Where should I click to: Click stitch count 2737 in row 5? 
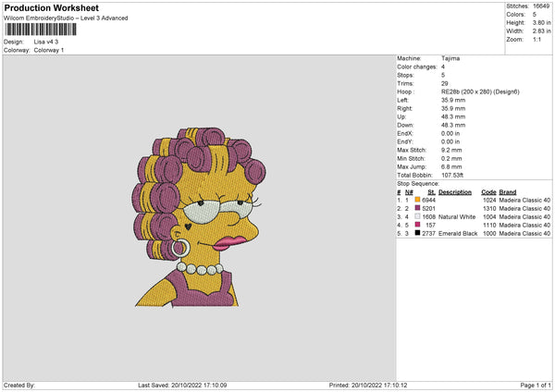coord(428,234)
